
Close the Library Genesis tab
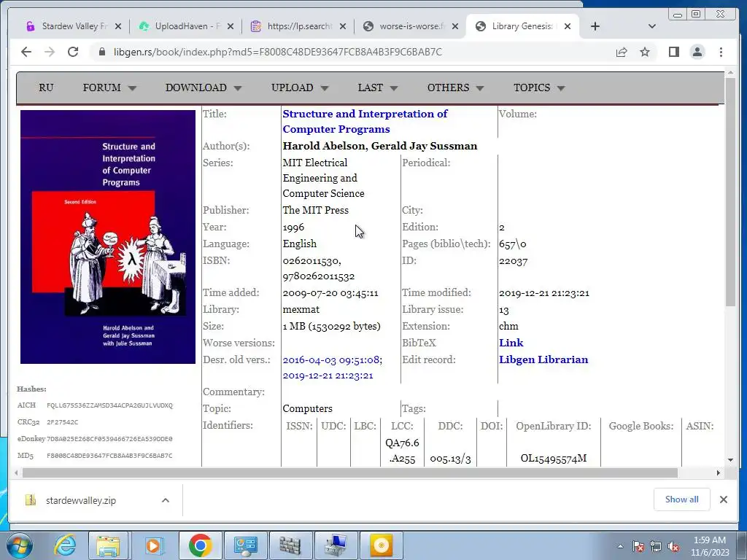pos(568,27)
